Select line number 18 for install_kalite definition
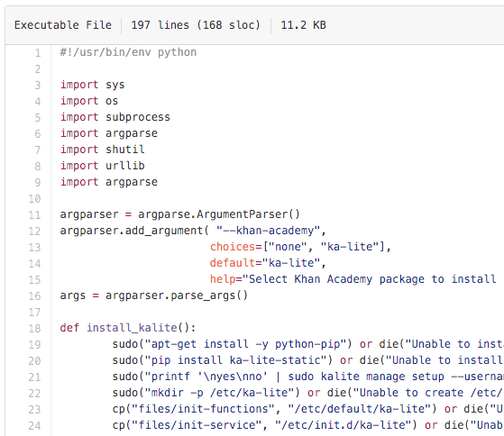 pyautogui.click(x=35, y=329)
